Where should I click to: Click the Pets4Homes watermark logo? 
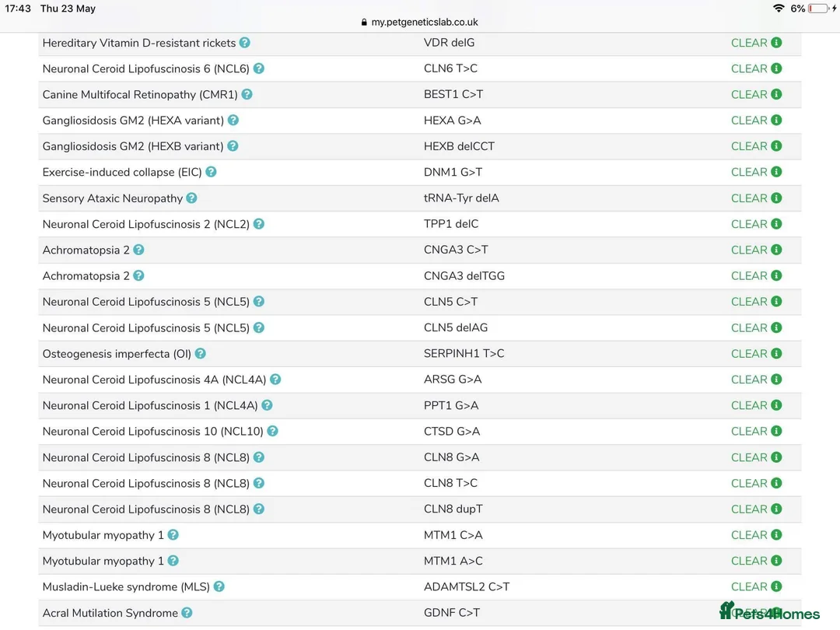769,612
